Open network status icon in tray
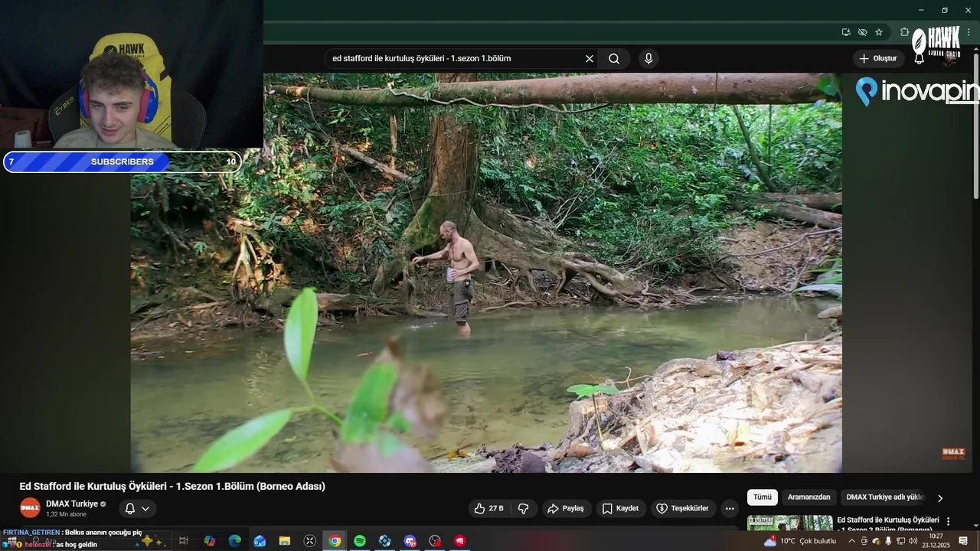The height and width of the screenshot is (551, 980). click(x=900, y=541)
